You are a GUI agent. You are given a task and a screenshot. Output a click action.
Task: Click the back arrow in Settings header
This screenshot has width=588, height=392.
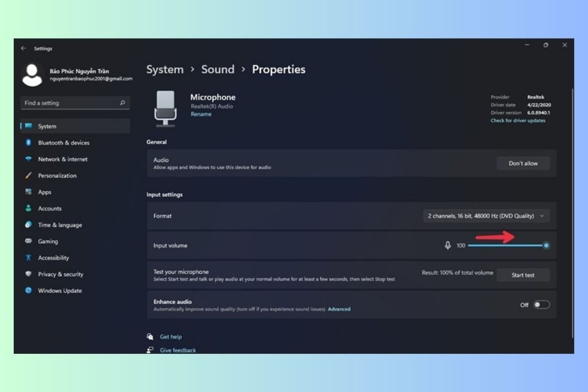23,49
